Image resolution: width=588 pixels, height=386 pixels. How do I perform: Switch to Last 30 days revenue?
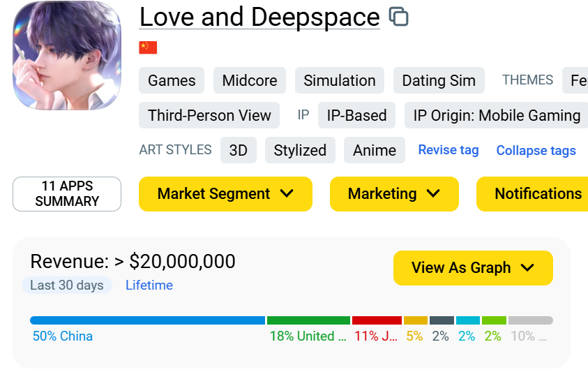point(67,285)
